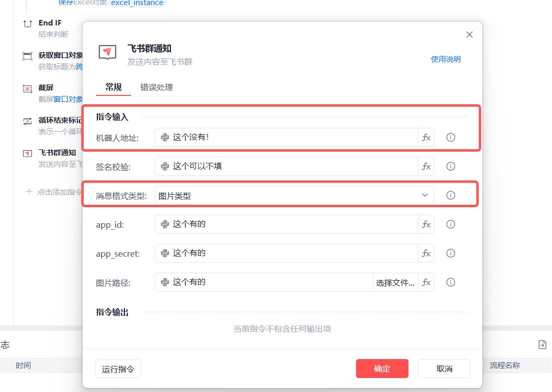Open info tooltip icon for 签名校验
Viewport: 552px width, 392px height.
click(x=450, y=166)
